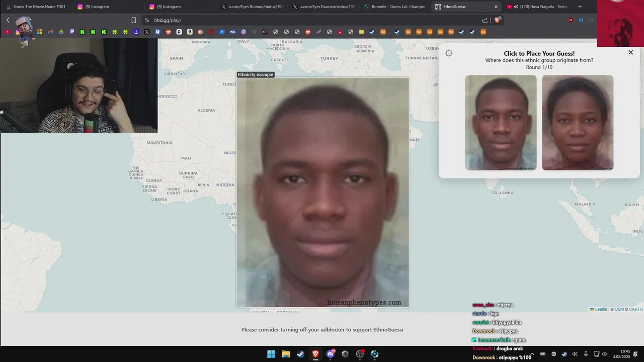644x362 pixels.
Task: Switch to Bonedle - Guess LoL Champion tab
Action: point(396,7)
